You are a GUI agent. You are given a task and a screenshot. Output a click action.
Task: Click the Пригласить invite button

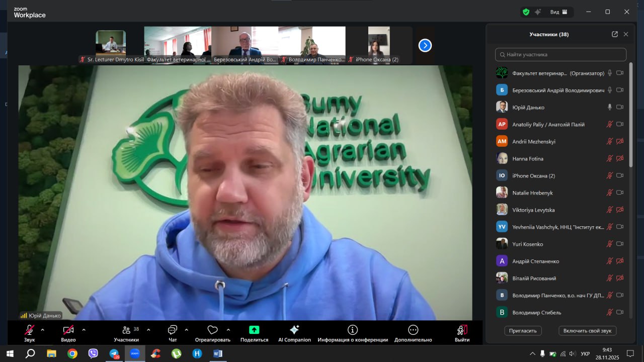(523, 330)
